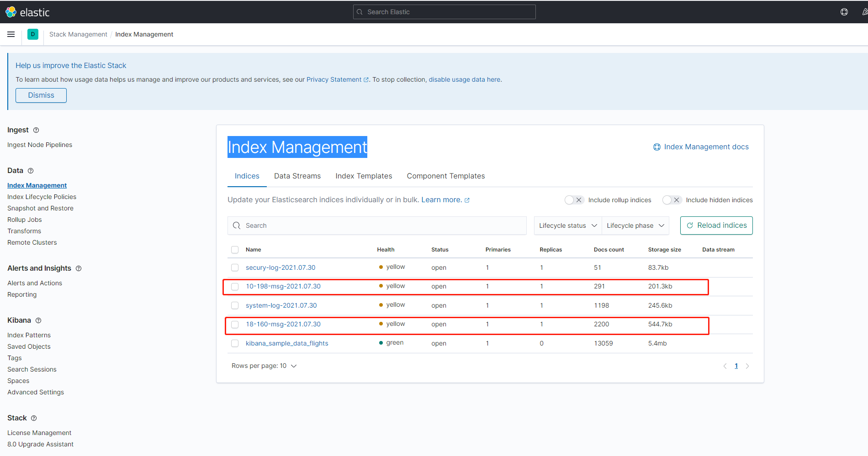Switch to the Indices tab
Viewport: 868px width, 456px height.
click(247, 176)
